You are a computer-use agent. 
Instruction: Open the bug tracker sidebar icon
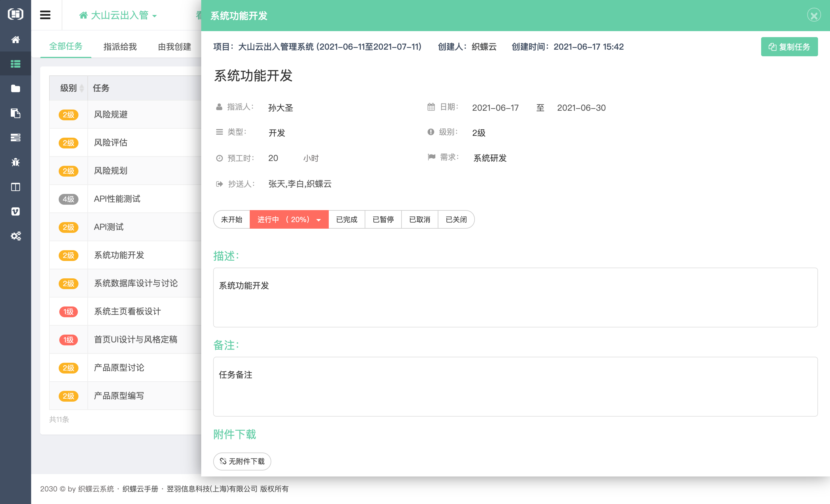pyautogui.click(x=16, y=162)
